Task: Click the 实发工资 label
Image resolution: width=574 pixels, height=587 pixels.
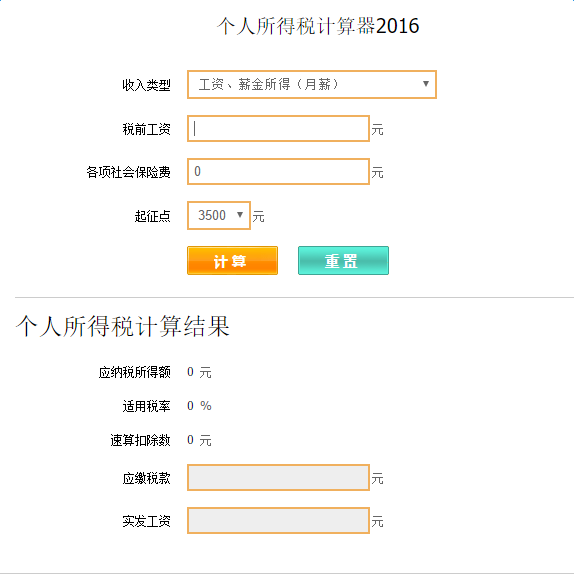Action: pos(146,521)
